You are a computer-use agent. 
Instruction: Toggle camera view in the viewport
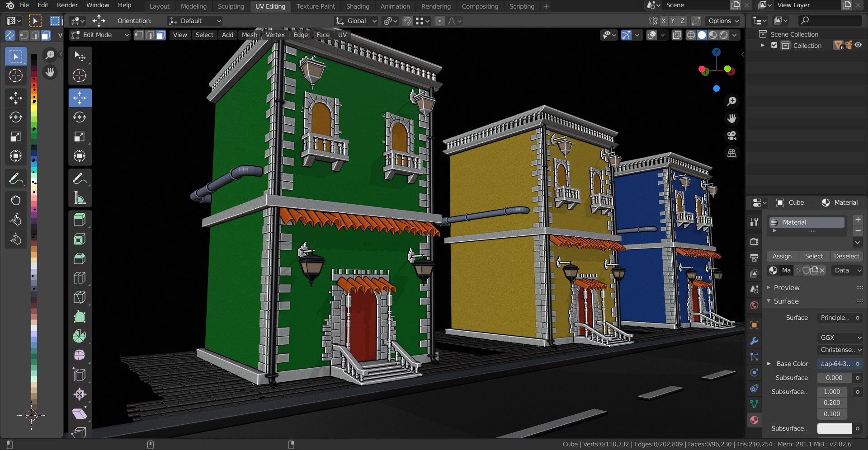731,136
